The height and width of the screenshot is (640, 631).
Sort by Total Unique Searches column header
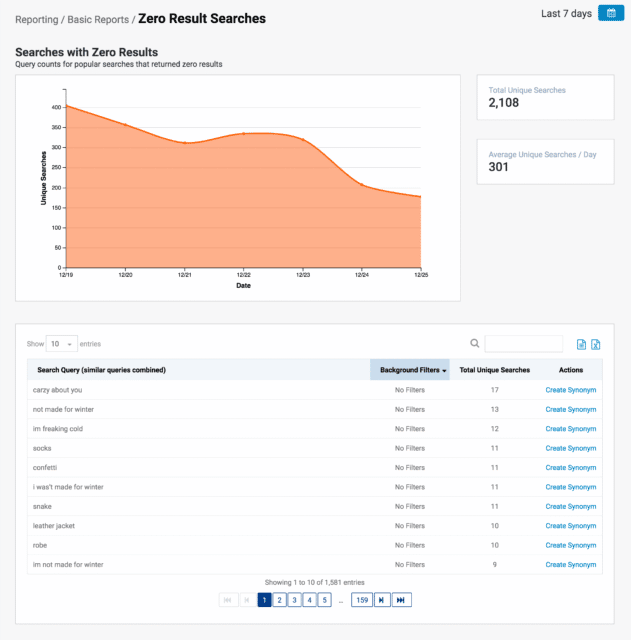[x=495, y=370]
